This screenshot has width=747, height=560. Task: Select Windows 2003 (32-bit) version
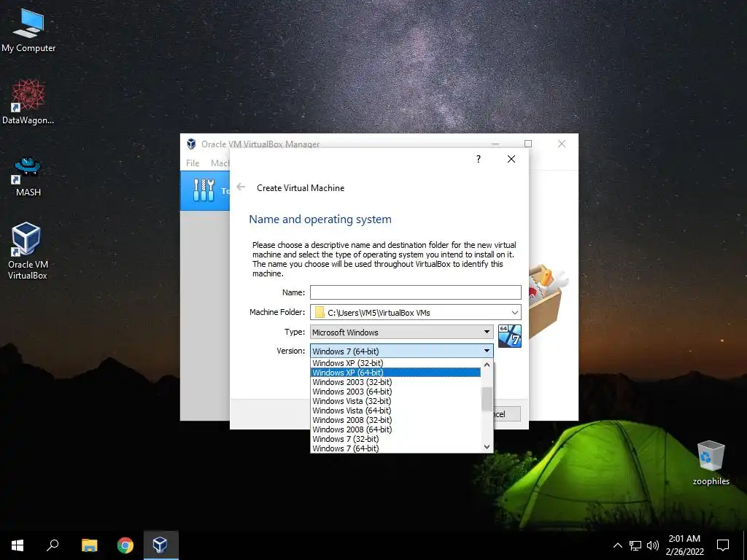395,382
